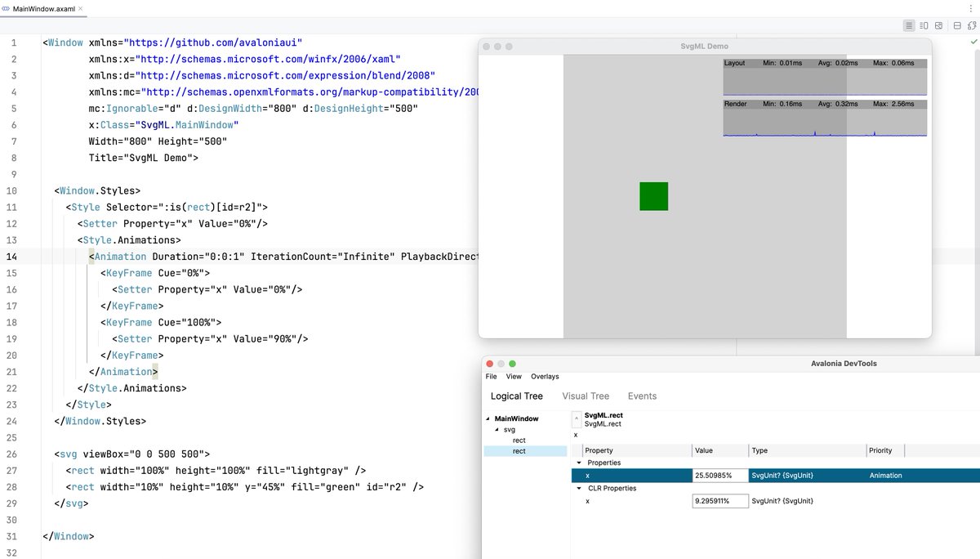The height and width of the screenshot is (559, 980).
Task: Click the opening <Window.Styles> tag
Action: click(97, 190)
